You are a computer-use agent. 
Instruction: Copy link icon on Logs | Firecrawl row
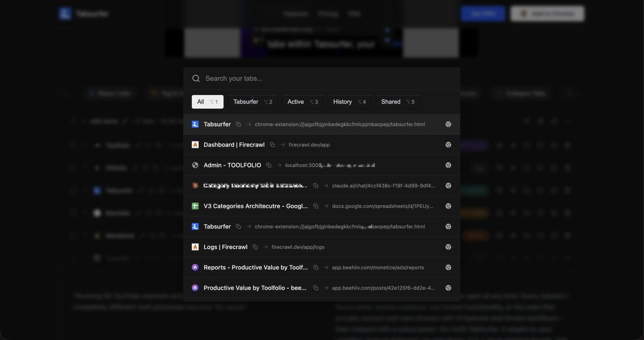coord(255,247)
